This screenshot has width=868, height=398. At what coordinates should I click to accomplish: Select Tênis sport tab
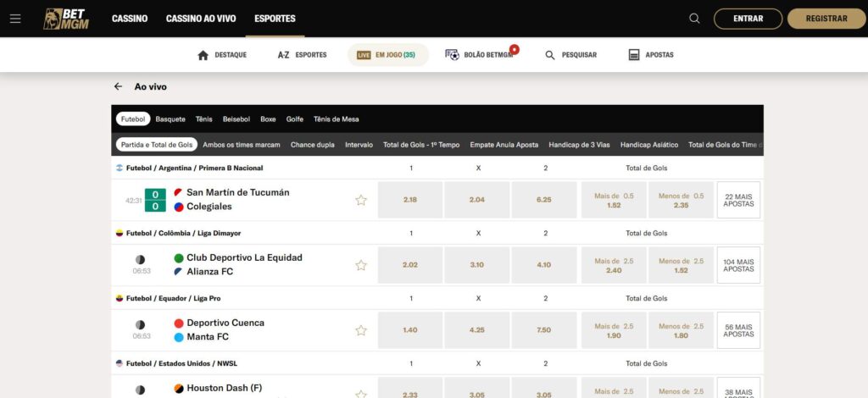pyautogui.click(x=203, y=119)
